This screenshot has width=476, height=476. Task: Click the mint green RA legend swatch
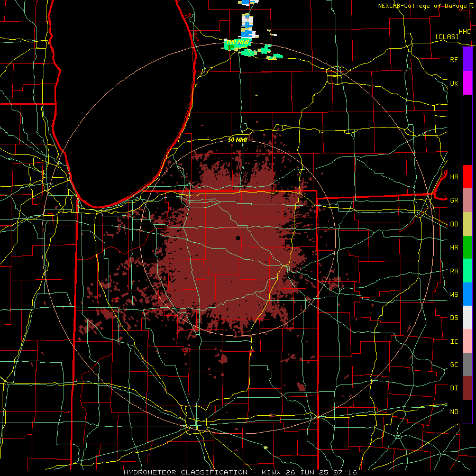(x=467, y=271)
